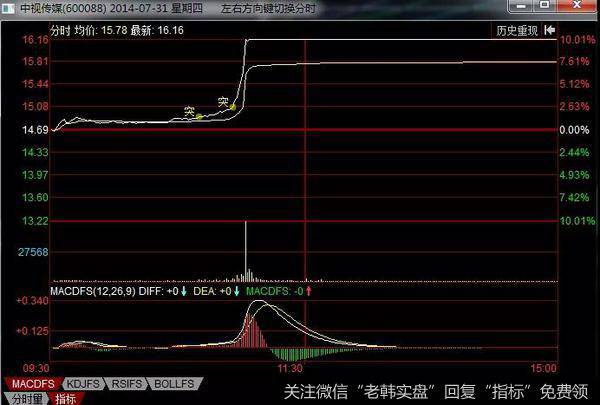The image size is (600, 405).
Task: Click the DEA: +0 down arrow
Action: tap(236, 291)
